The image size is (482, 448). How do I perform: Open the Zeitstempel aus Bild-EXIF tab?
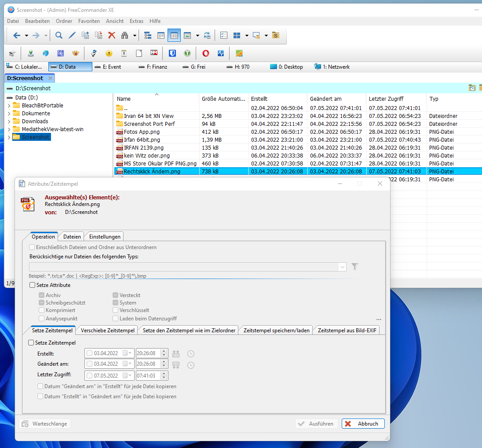point(347,330)
